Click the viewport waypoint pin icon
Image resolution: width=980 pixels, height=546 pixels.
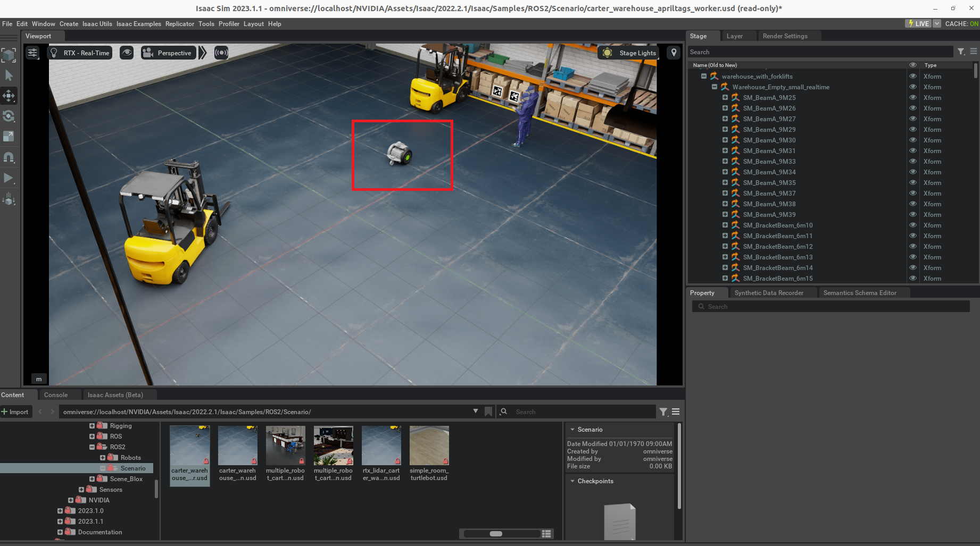pos(674,53)
